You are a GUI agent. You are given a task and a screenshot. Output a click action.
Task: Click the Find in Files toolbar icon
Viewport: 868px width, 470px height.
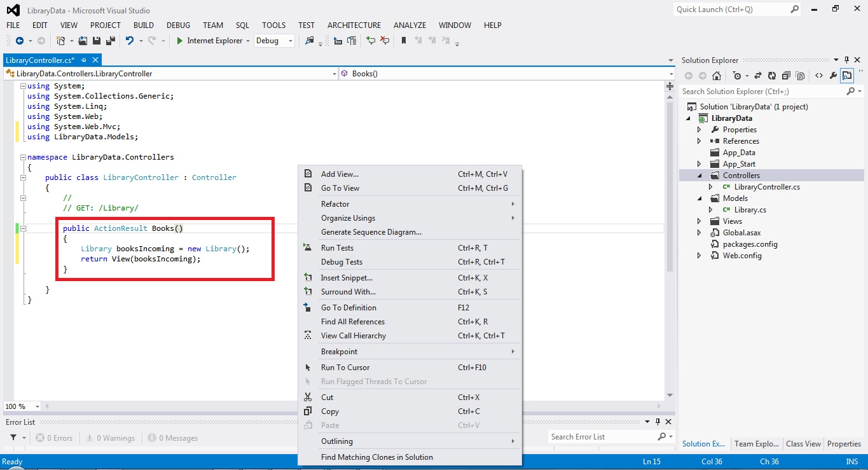(x=310, y=41)
